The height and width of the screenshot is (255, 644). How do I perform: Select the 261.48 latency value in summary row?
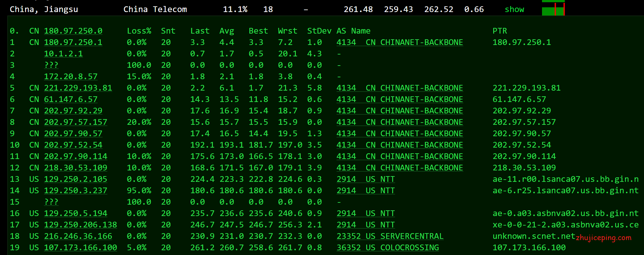point(358,10)
